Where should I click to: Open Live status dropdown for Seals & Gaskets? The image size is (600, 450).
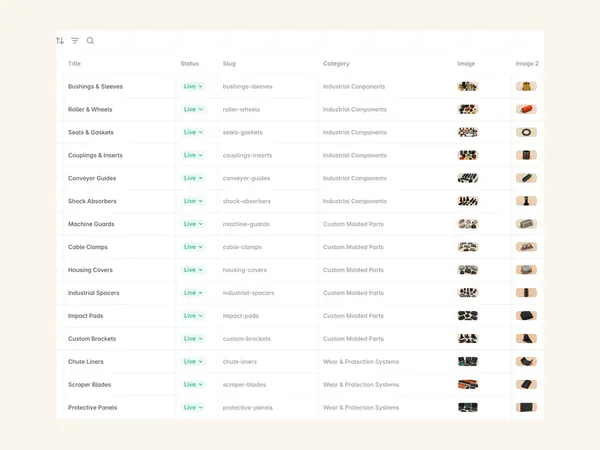[193, 132]
